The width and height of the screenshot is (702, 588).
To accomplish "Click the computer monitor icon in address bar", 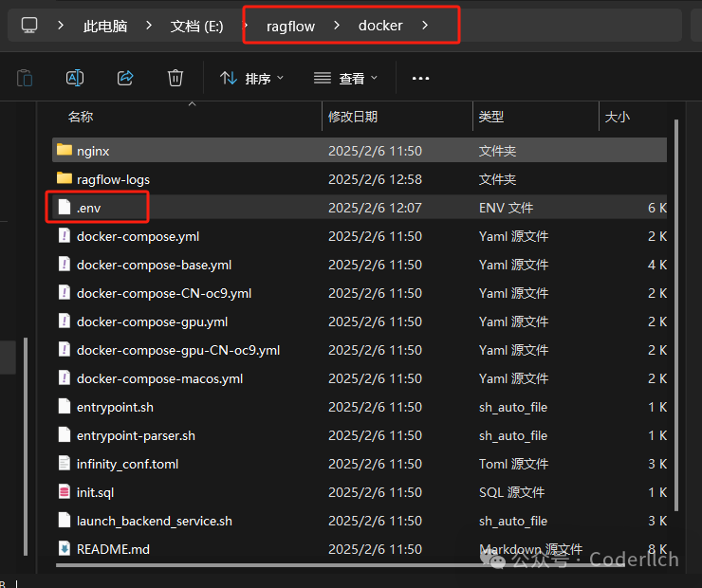I will [x=29, y=25].
